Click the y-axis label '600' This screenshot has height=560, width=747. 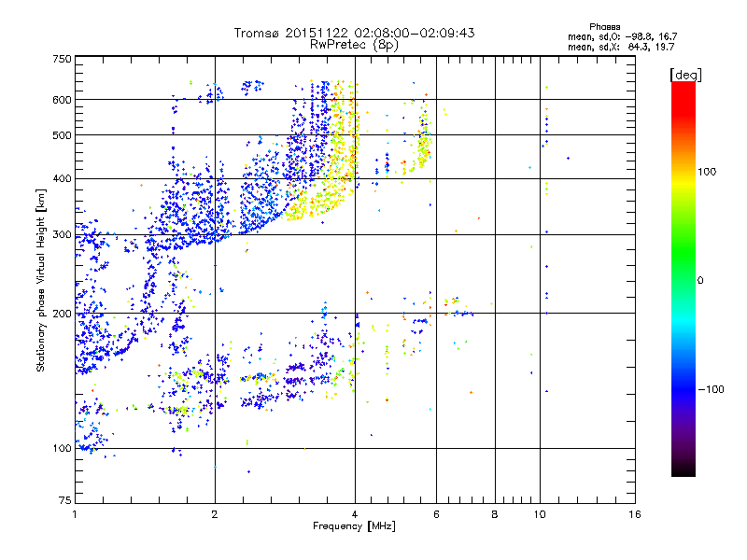pos(62,100)
